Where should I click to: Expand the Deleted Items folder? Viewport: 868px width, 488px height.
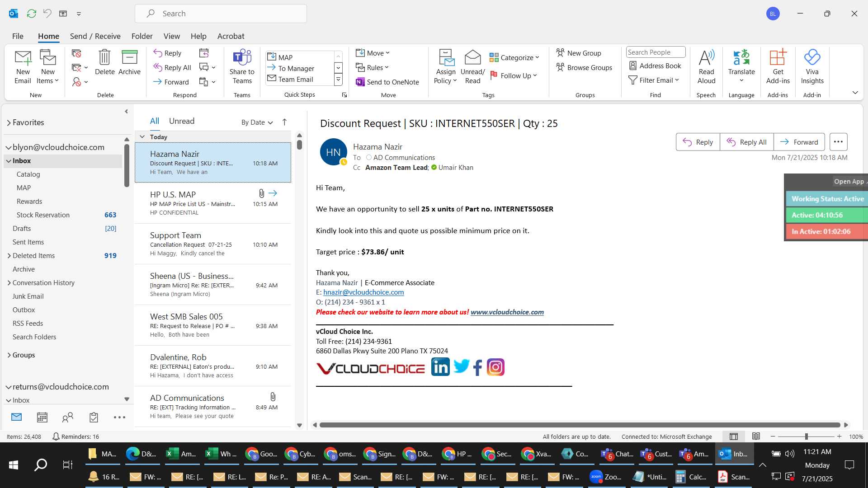pos(9,256)
